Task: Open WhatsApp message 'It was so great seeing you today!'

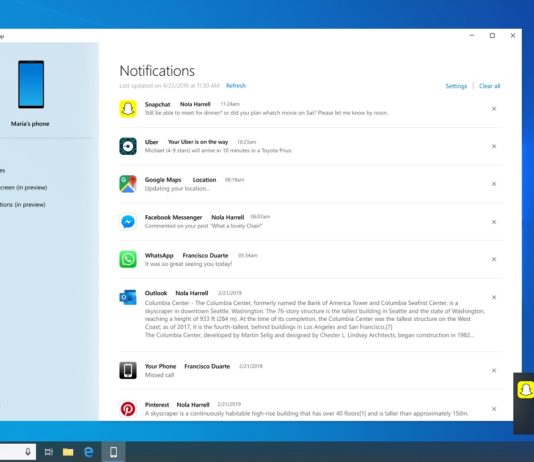Action: (x=188, y=264)
